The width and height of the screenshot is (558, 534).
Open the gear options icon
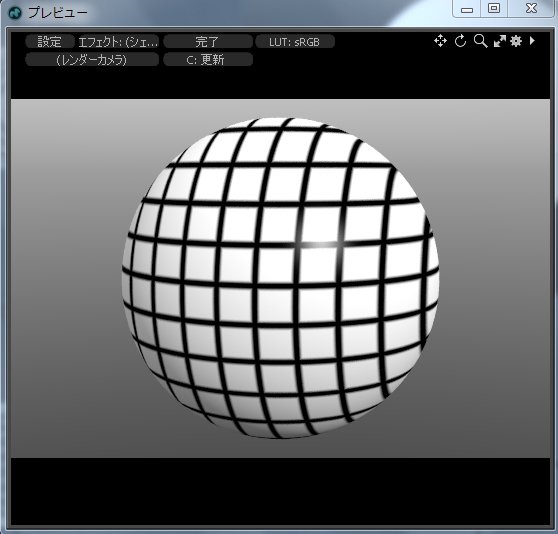point(516,41)
